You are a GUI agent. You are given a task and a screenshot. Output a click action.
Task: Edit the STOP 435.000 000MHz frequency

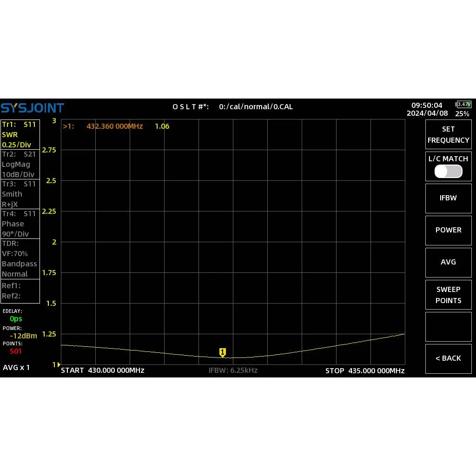coord(365,370)
